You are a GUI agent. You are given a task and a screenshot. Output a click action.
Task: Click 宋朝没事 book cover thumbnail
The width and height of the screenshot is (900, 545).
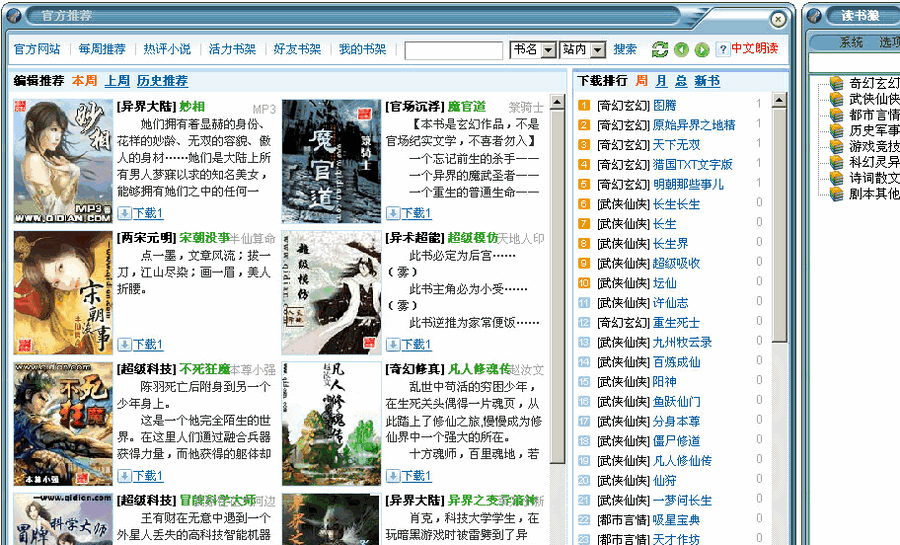[63, 293]
